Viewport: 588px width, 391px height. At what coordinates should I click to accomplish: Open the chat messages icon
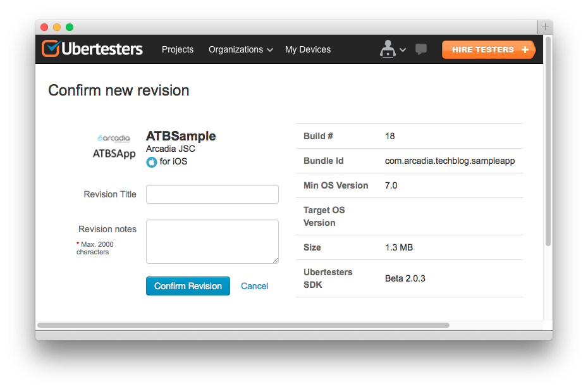click(x=421, y=49)
